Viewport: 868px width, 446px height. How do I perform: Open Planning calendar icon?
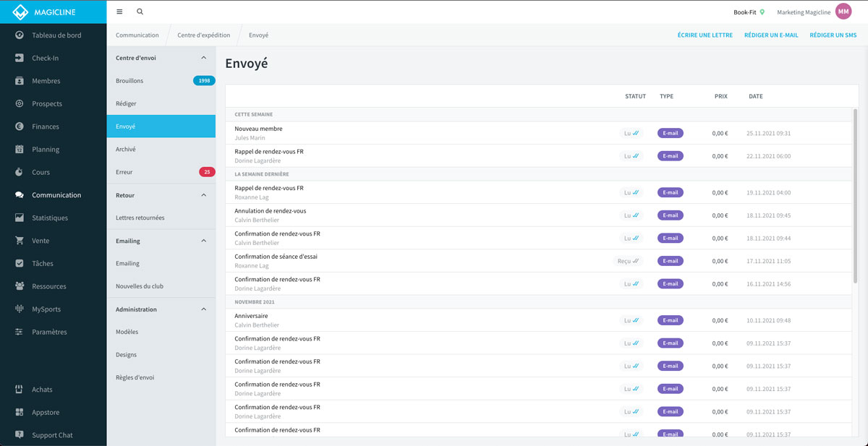[x=20, y=150]
